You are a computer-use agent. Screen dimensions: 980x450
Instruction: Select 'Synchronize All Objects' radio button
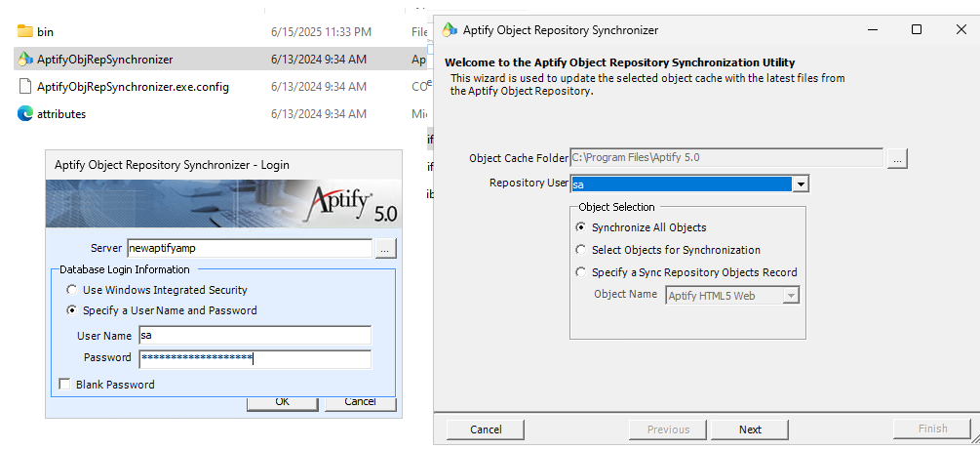click(x=581, y=227)
